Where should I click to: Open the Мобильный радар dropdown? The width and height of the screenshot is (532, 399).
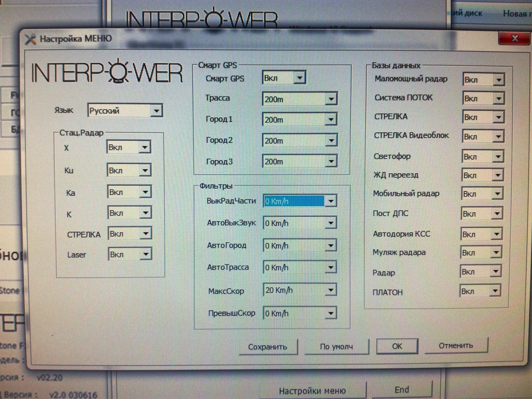pos(482,194)
